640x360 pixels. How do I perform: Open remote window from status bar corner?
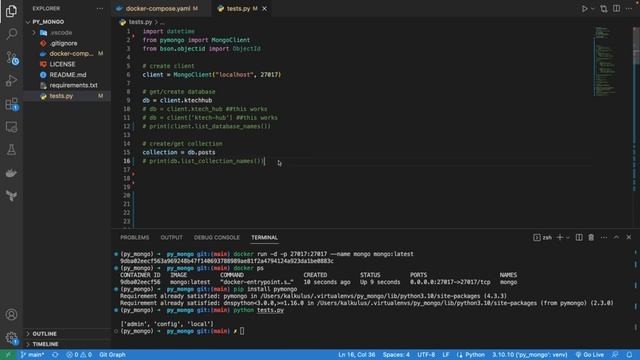(x=8, y=355)
